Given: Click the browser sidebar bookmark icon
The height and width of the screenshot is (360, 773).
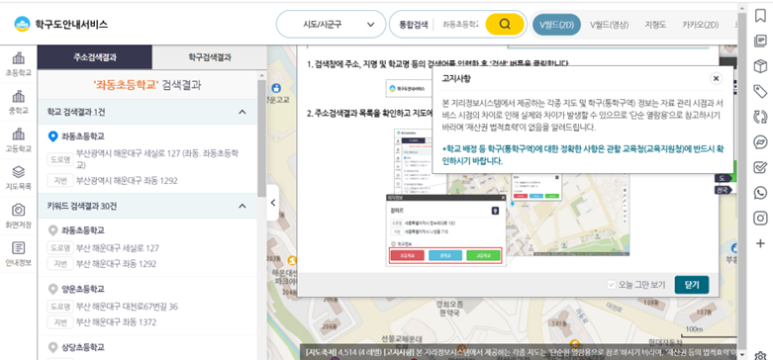Looking at the screenshot, I should click(x=760, y=16).
